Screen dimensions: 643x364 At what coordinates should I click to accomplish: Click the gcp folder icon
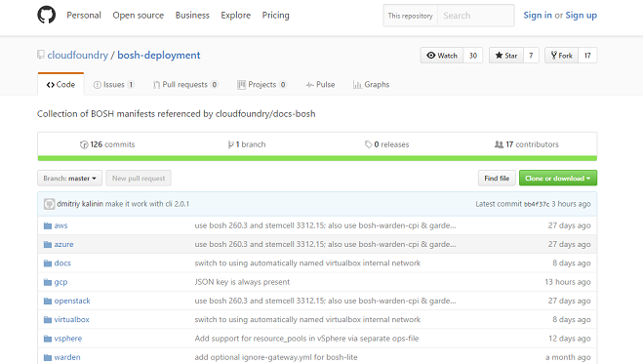(x=48, y=282)
